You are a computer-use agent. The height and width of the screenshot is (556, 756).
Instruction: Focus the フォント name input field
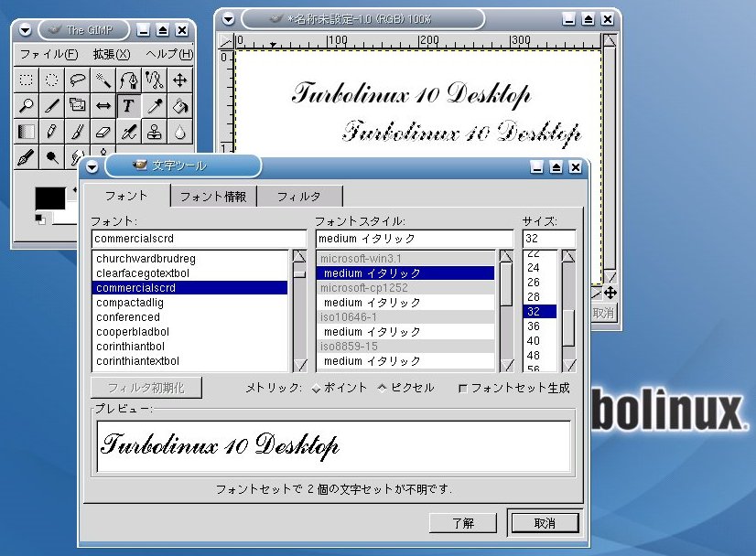coord(199,239)
